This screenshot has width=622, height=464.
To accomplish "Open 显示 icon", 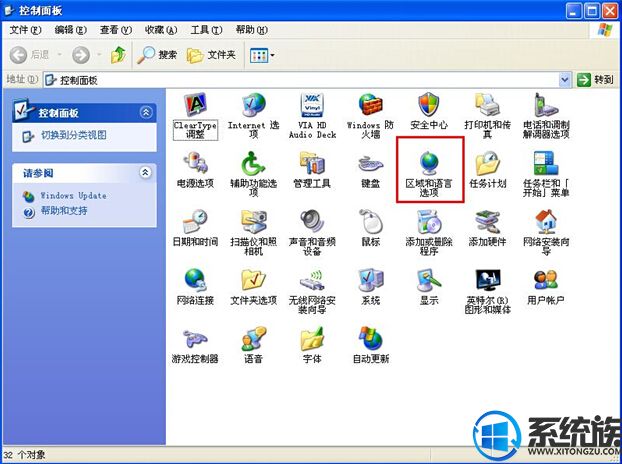I will coord(429,280).
